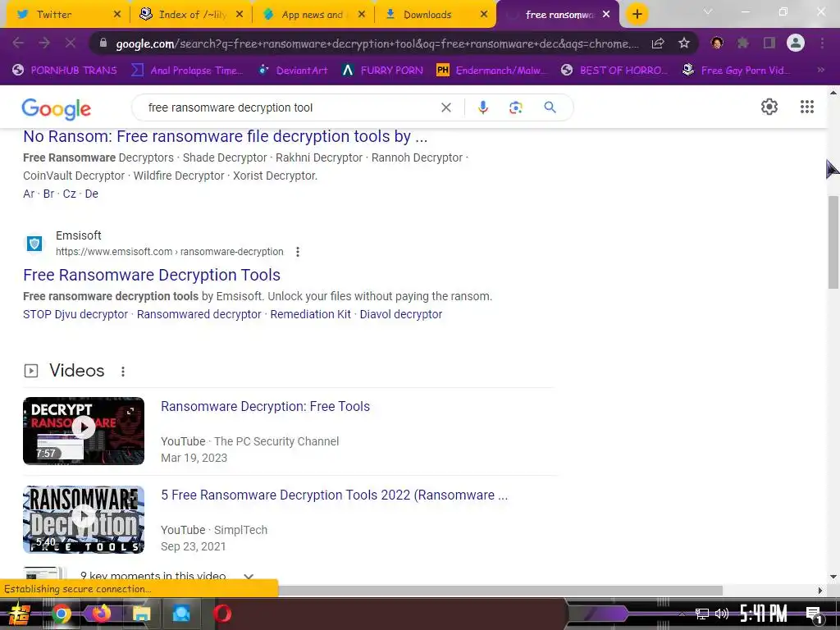Screen dimensions: 840x630
Task: Go to the Google homepage logo
Action: 57,109
